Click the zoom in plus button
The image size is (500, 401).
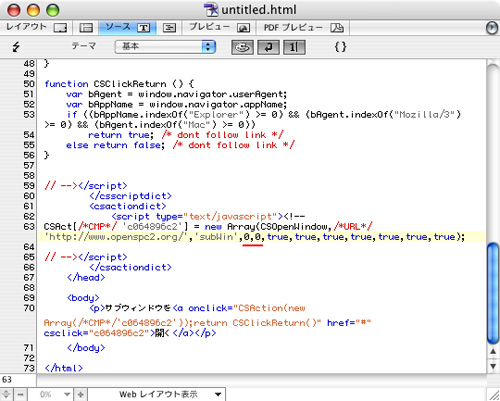point(81,394)
